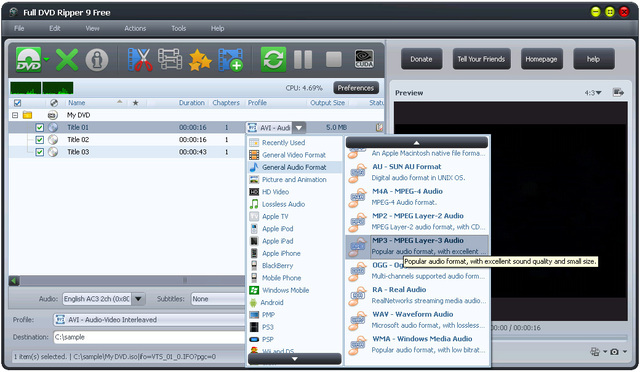This screenshot has height=372, width=640.
Task: Remove item with green X icon
Action: tap(67, 60)
